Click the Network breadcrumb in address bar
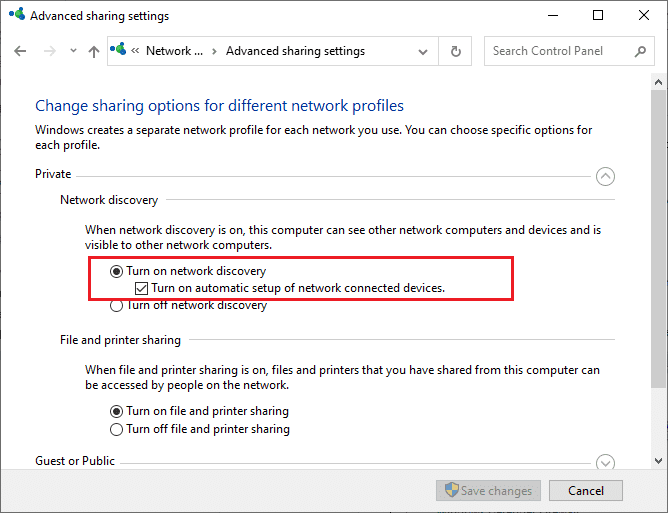The height and width of the screenshot is (513, 668). 174,51
